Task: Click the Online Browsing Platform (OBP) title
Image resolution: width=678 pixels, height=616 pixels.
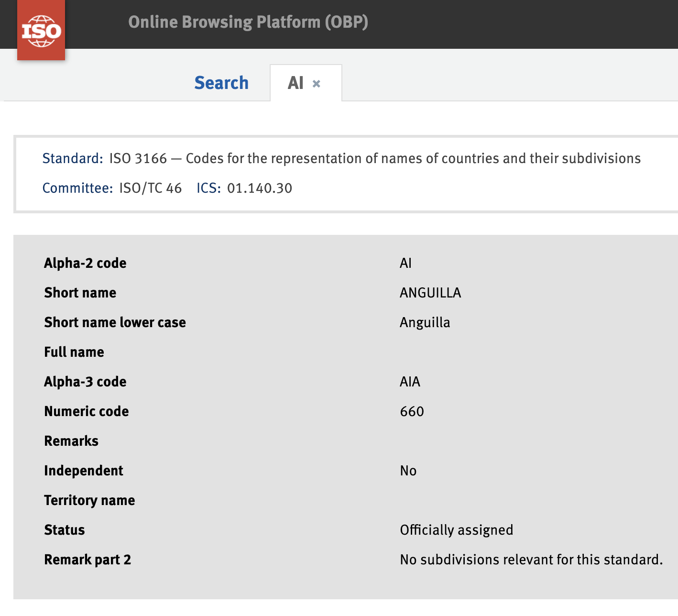Action: 248,22
